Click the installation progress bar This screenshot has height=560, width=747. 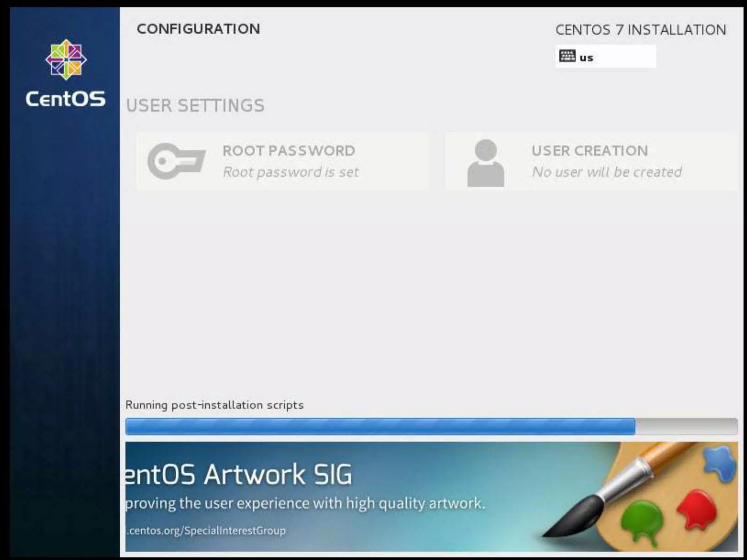coord(431,426)
